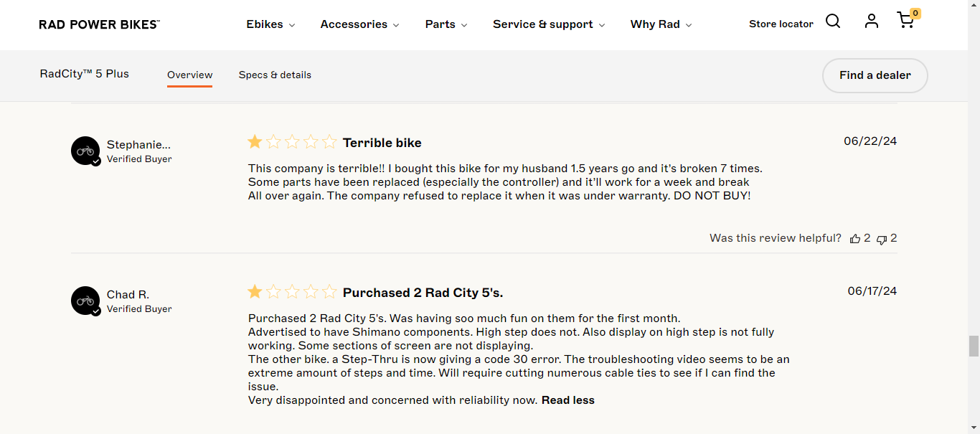
Task: Give a thumbs down to Stephanie's review
Action: (883, 240)
